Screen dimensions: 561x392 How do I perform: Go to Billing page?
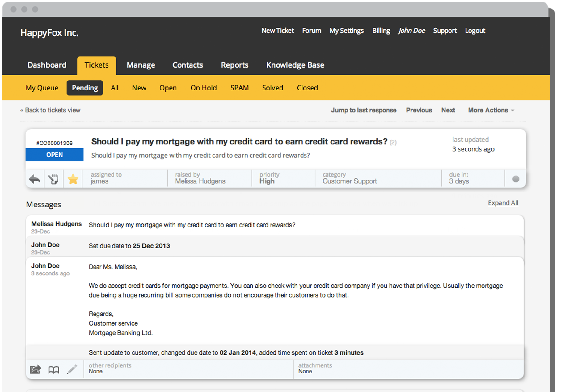381,31
